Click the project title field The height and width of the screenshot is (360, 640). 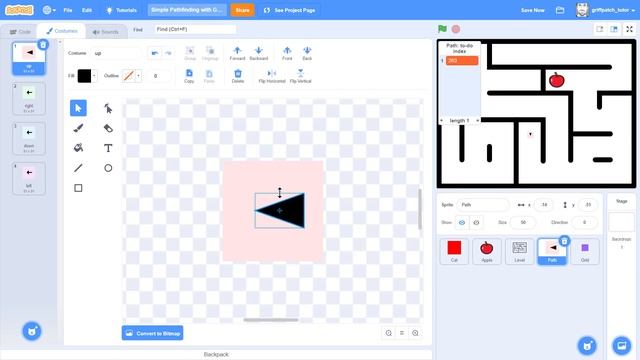(187, 10)
